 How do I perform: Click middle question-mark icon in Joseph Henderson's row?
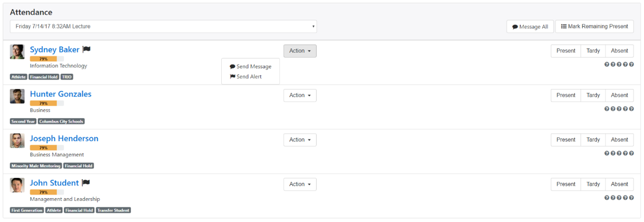[x=619, y=153]
